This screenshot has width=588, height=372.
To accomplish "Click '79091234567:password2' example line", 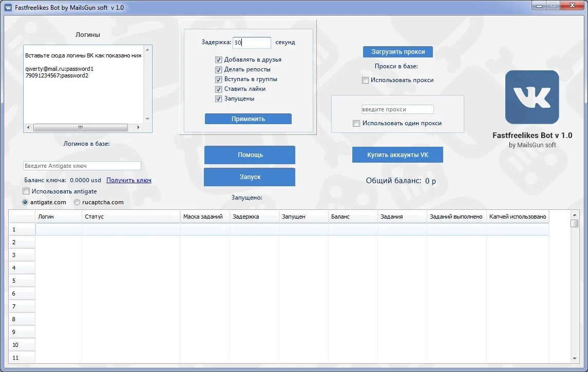I will (56, 75).
